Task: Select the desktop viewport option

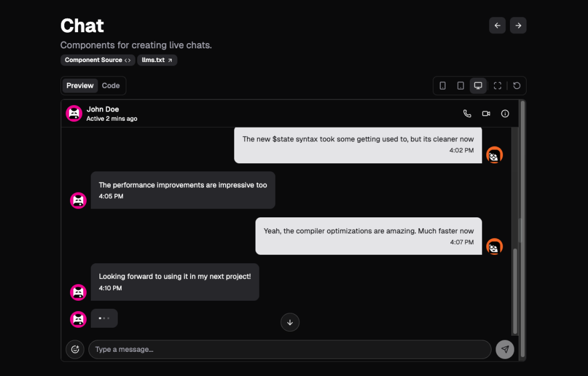Action: [478, 86]
